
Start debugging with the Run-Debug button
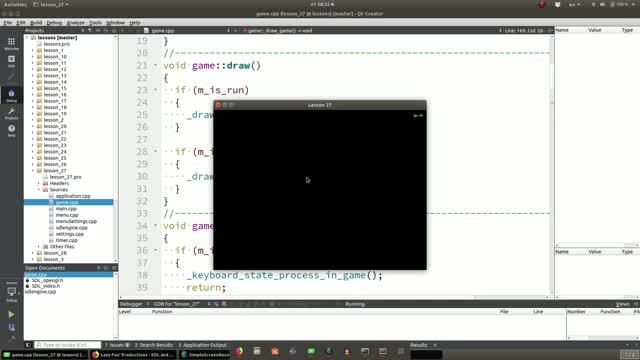(11, 327)
